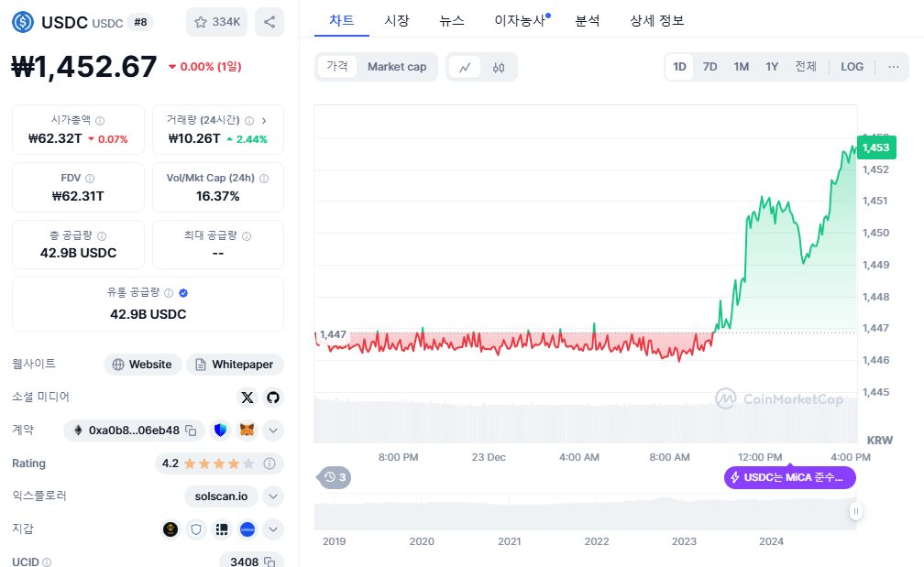
Task: Click the USDC coin logo icon
Action: tap(23, 22)
